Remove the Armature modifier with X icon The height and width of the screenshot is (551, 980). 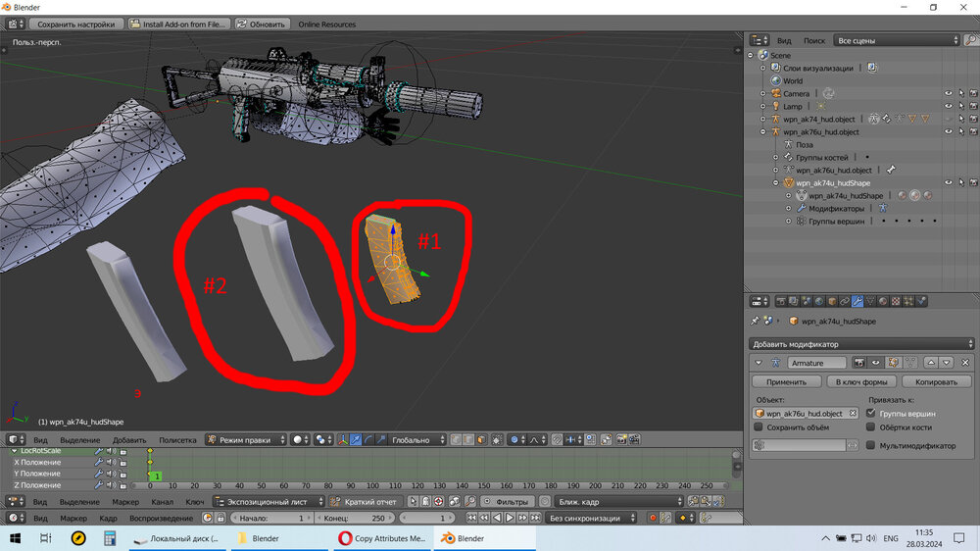[965, 363]
